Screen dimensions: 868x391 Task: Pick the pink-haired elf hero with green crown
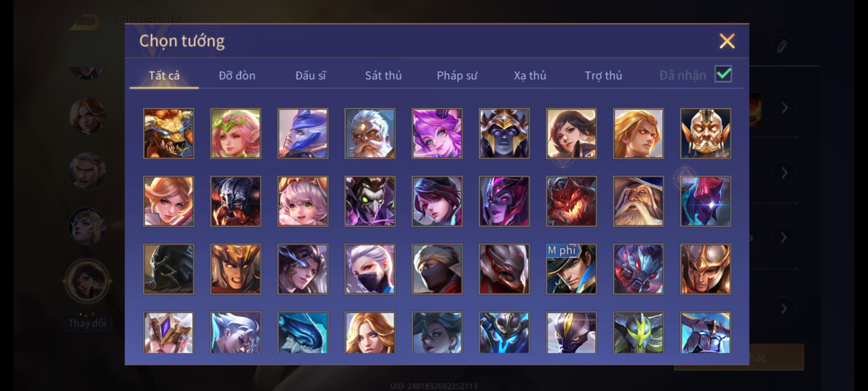point(235,133)
